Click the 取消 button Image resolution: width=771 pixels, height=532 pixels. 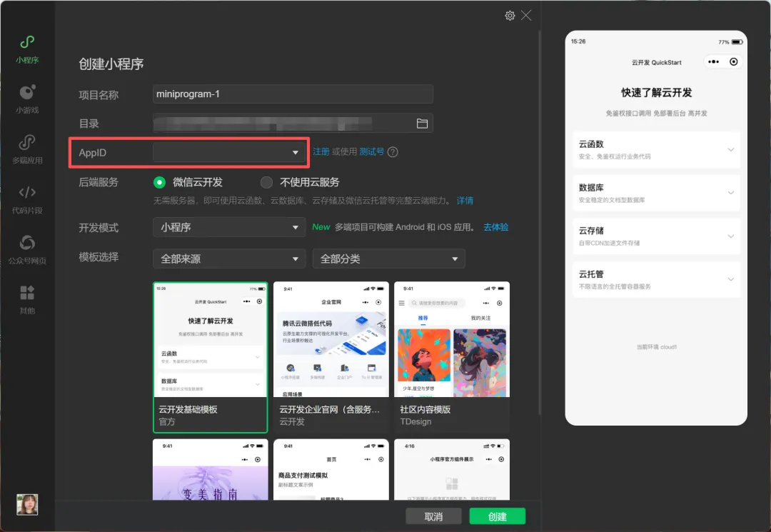(433, 516)
